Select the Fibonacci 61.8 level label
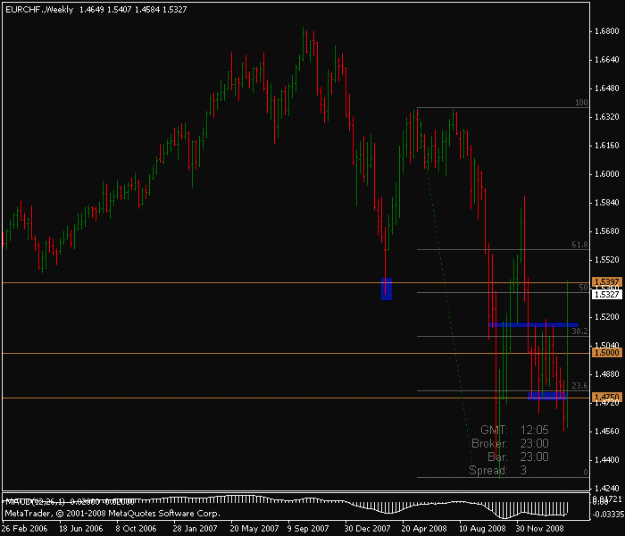The height and width of the screenshot is (536, 625). click(x=580, y=244)
